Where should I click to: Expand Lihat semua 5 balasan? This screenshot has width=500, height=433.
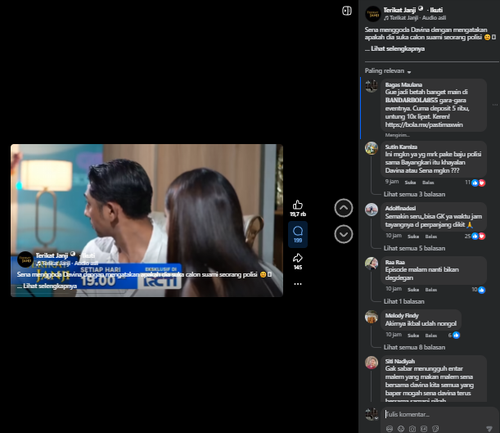pos(414,248)
